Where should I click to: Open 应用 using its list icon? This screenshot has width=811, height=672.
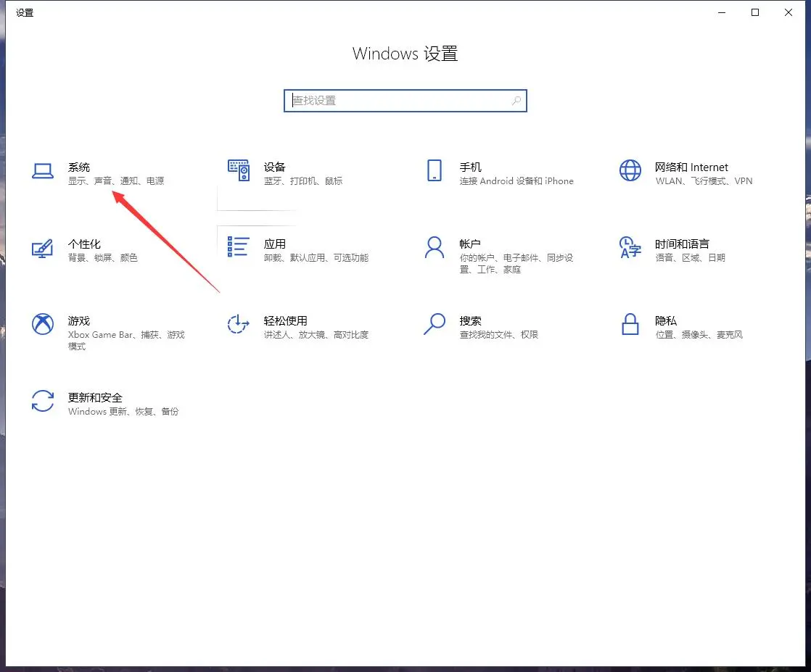(x=239, y=246)
